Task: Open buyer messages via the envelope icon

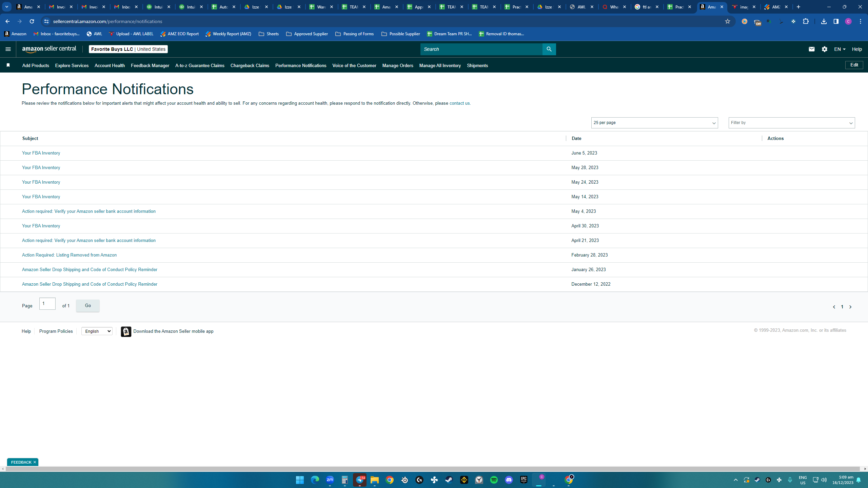Action: coord(811,49)
